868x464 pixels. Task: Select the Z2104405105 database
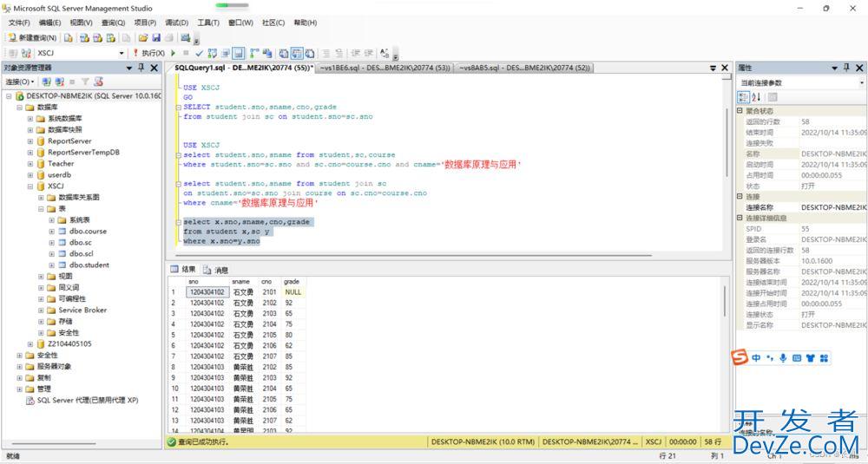pyautogui.click(x=69, y=343)
